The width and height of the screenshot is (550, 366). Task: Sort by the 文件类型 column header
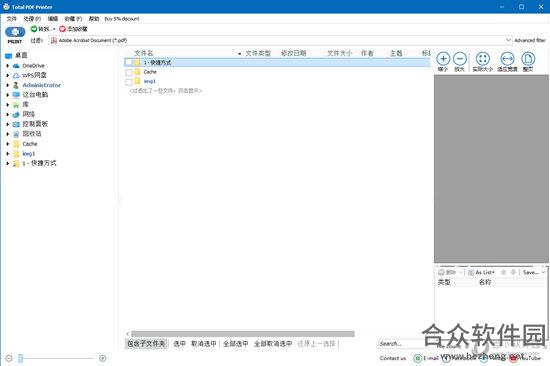(x=258, y=53)
